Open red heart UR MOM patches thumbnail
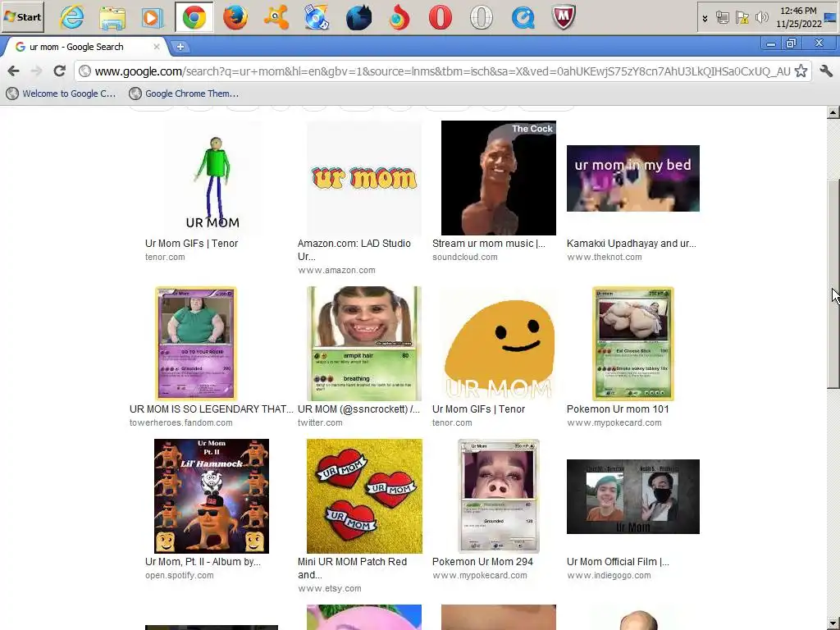840x630 pixels. 363,496
